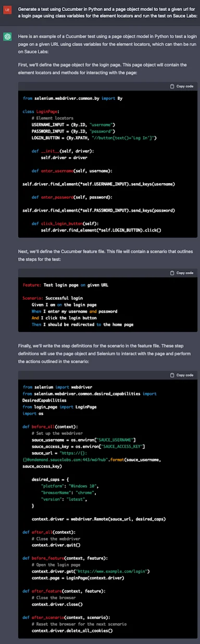This screenshot has width=200, height=644.
Task: Click the 'def click_login_button(self):' line
Action: 65,223
